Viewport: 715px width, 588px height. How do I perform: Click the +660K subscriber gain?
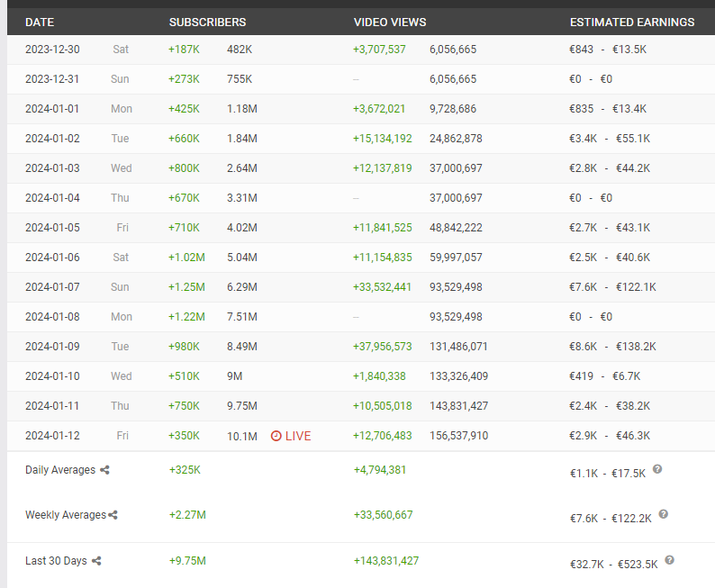tap(184, 138)
